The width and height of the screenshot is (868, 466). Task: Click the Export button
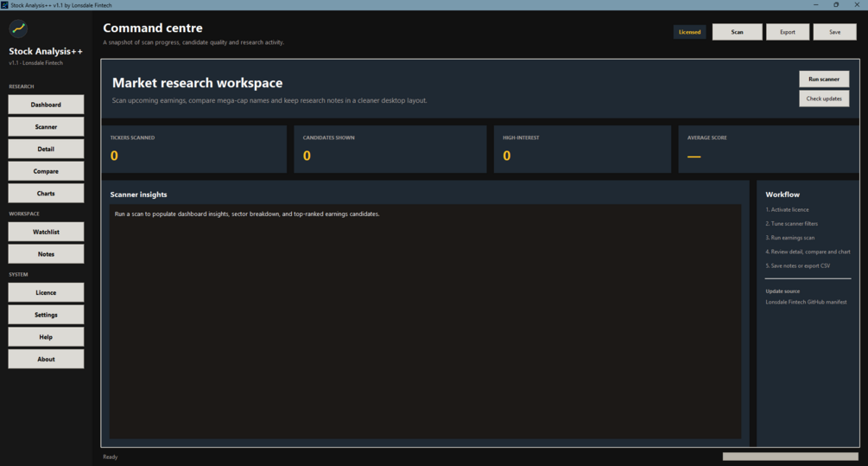pyautogui.click(x=787, y=32)
